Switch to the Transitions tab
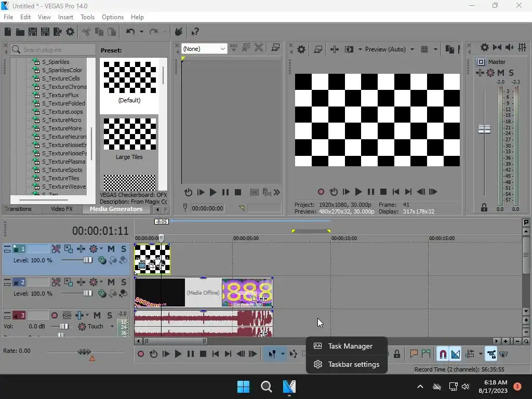The width and height of the screenshot is (532, 399). click(x=18, y=209)
